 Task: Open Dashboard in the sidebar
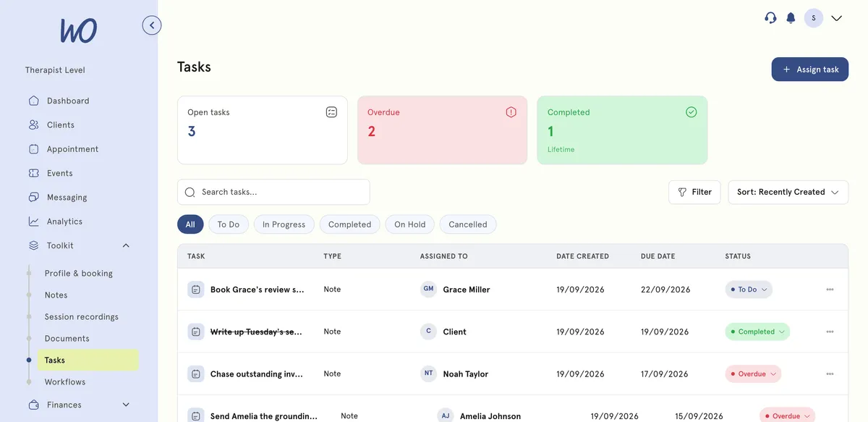[68, 101]
